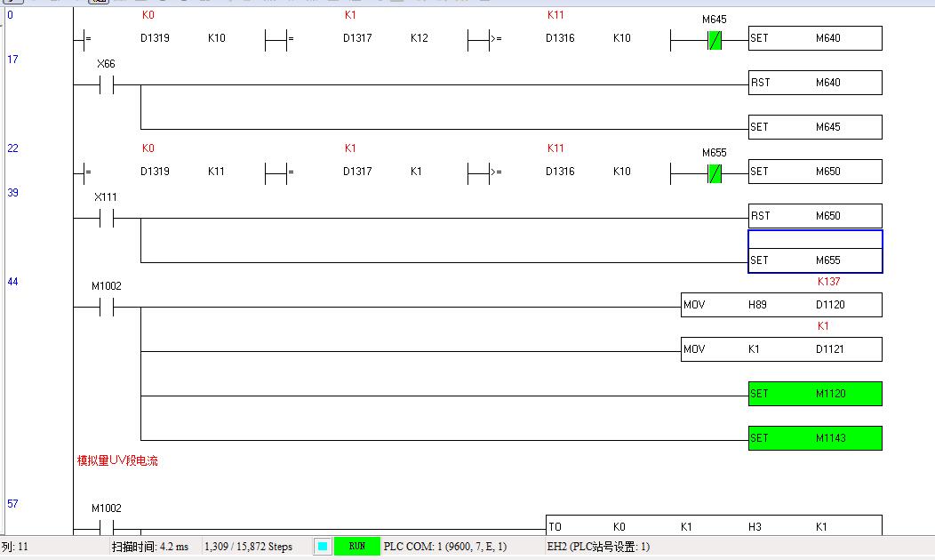This screenshot has width=935, height=560.
Task: Click the green SET M1143 block
Action: (x=815, y=438)
